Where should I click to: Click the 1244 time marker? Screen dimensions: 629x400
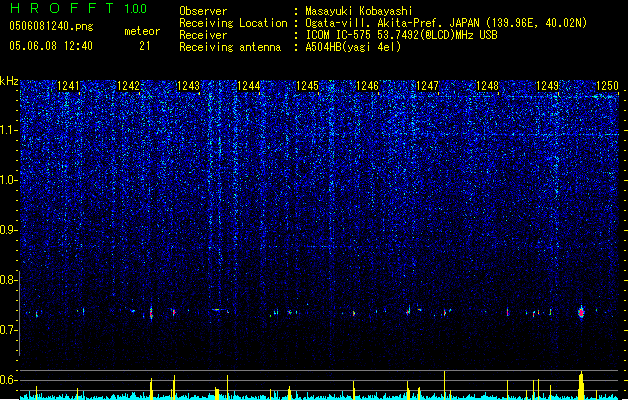248,86
